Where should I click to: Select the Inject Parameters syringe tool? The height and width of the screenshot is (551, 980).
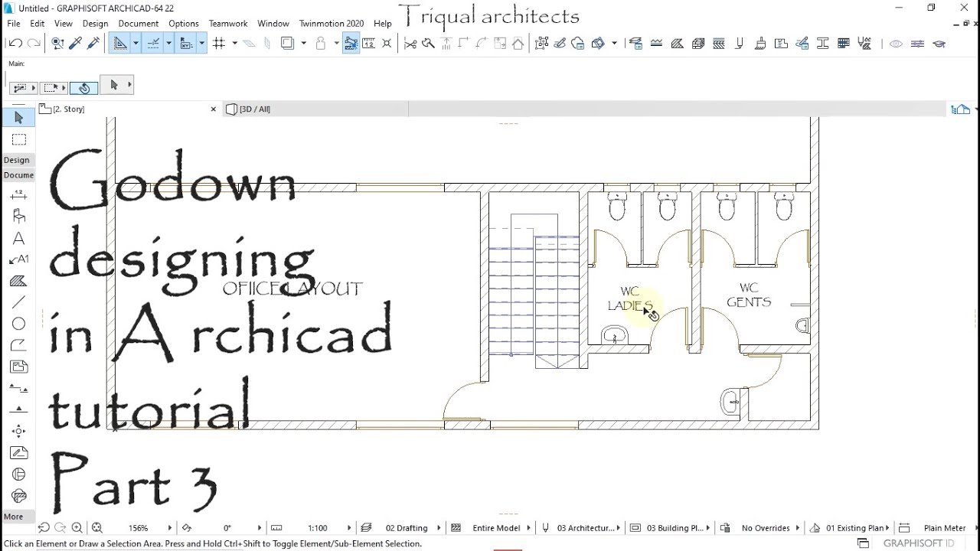click(x=93, y=44)
